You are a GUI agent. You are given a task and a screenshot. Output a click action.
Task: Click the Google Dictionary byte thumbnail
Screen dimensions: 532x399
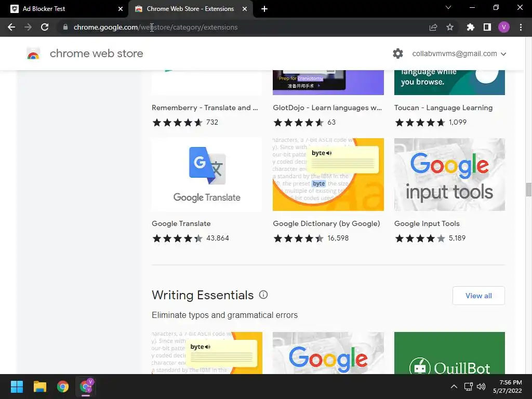pos(328,175)
